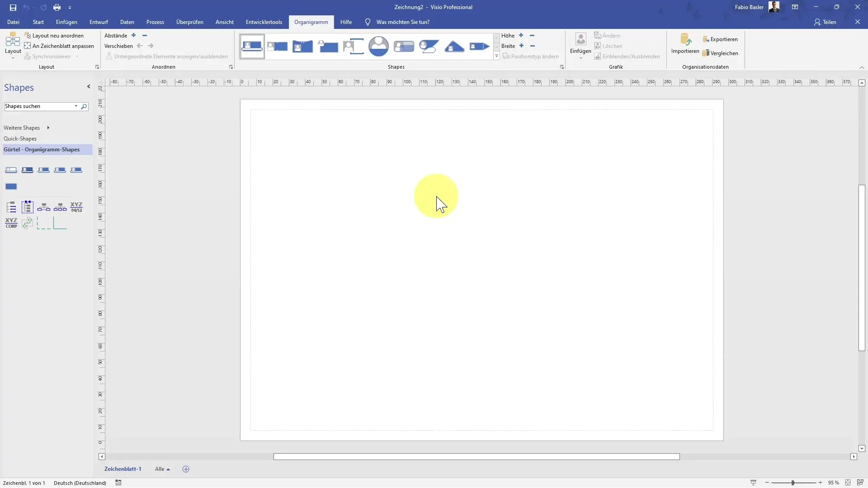Open the Entwicklertools tab

264,22
